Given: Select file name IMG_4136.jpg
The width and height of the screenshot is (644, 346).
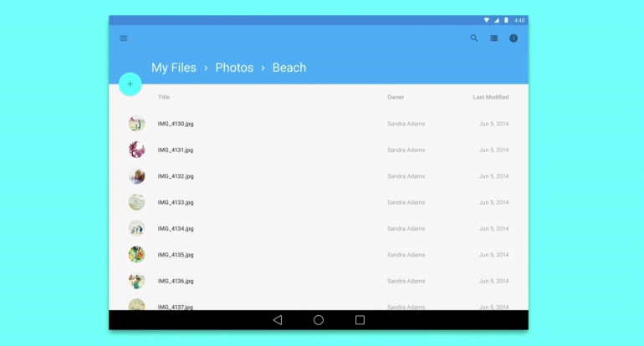Looking at the screenshot, I should 176,281.
